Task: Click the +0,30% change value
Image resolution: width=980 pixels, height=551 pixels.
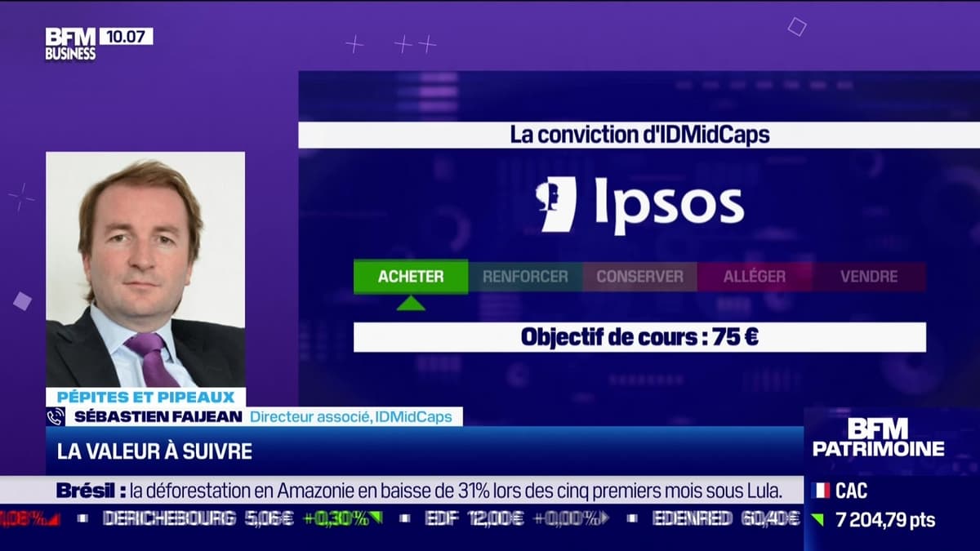Action: click(335, 518)
